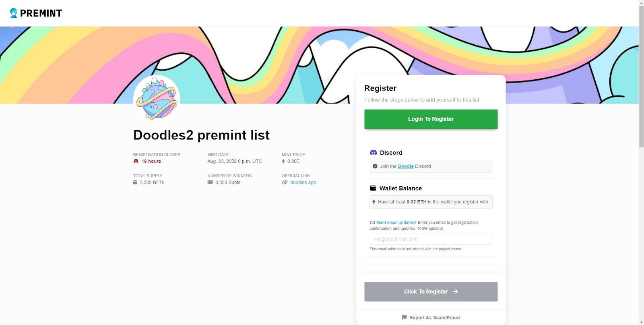Click the scrollbar down arrow
The height and width of the screenshot is (325, 644).
[641, 322]
